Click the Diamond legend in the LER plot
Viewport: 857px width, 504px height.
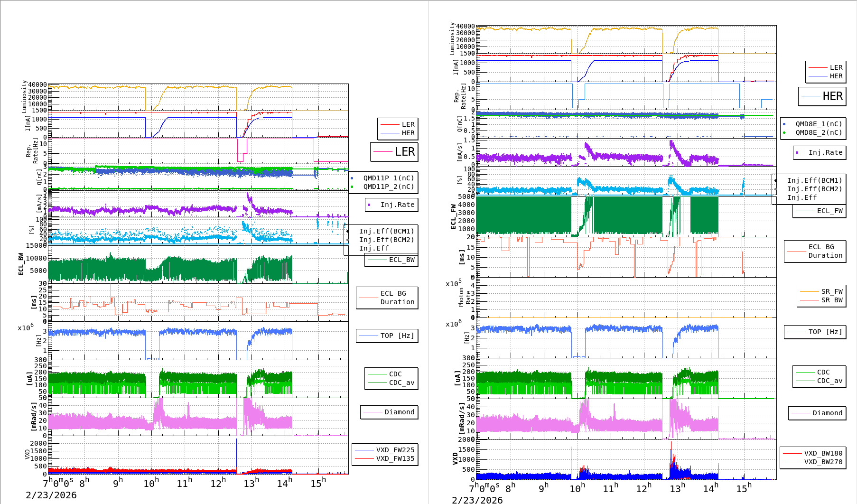pos(399,412)
